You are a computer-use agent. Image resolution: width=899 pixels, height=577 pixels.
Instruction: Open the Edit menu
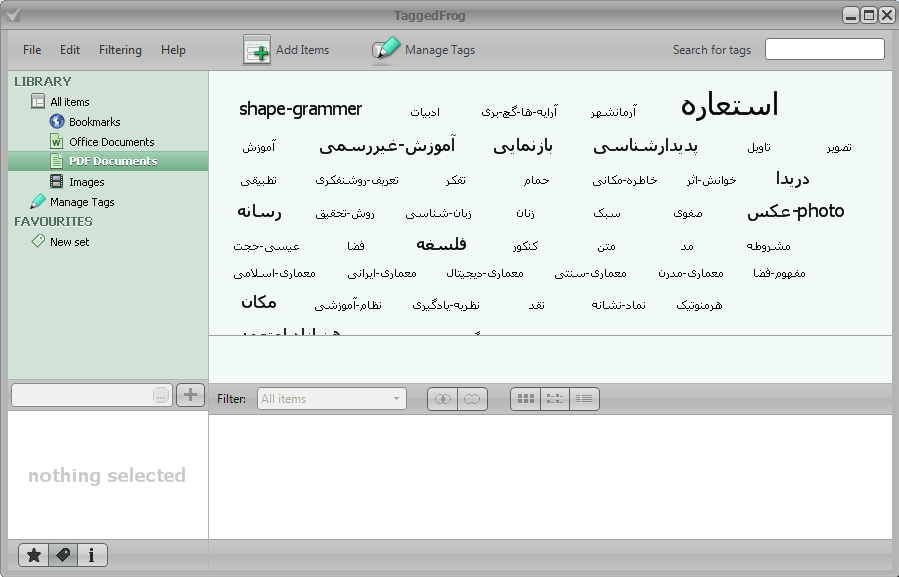point(70,50)
